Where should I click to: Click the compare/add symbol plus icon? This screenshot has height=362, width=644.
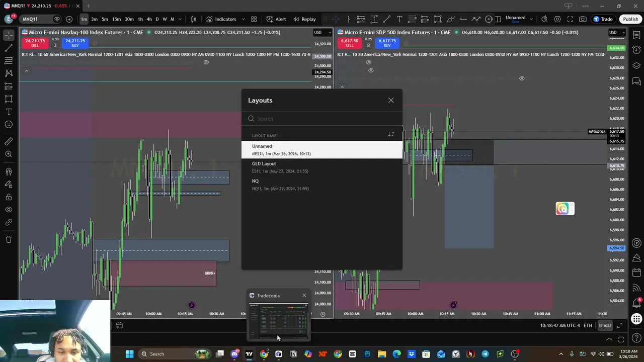[69, 19]
